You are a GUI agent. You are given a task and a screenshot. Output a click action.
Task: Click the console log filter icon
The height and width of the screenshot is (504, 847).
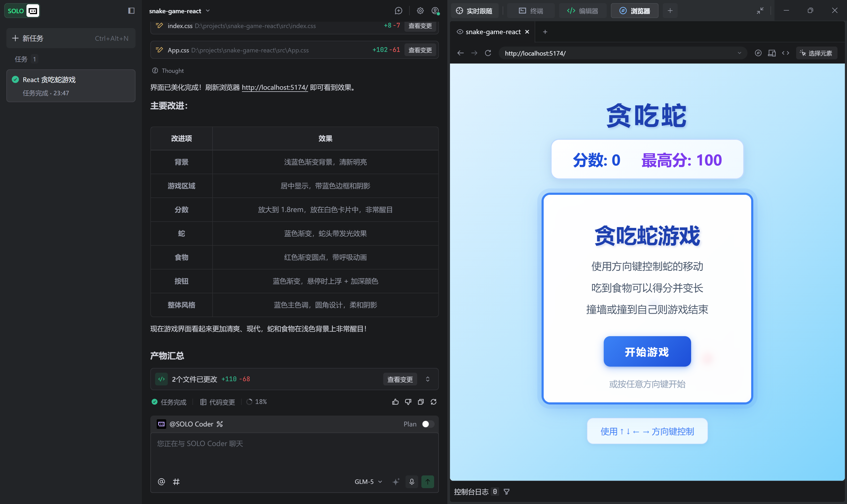click(506, 492)
